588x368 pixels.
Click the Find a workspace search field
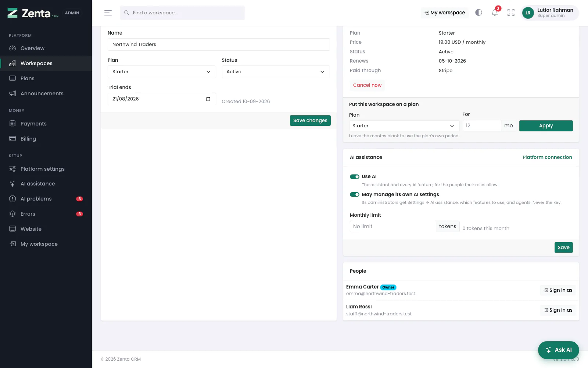(x=182, y=13)
